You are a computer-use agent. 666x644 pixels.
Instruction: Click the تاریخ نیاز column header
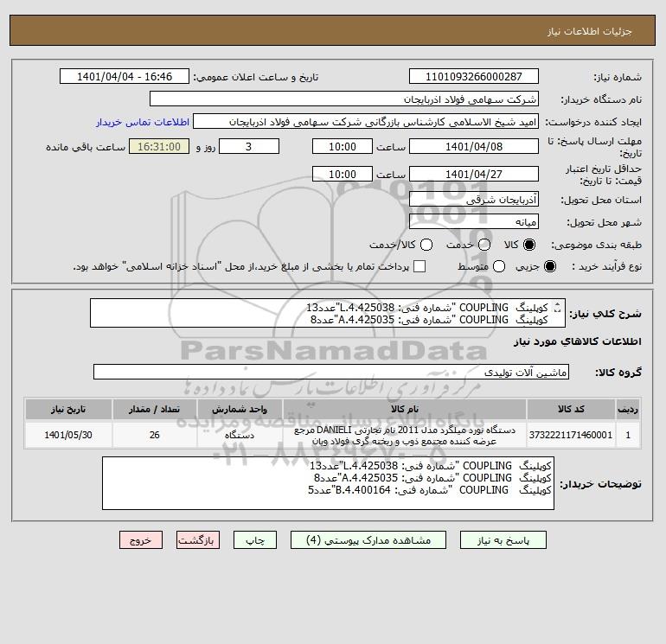68,409
